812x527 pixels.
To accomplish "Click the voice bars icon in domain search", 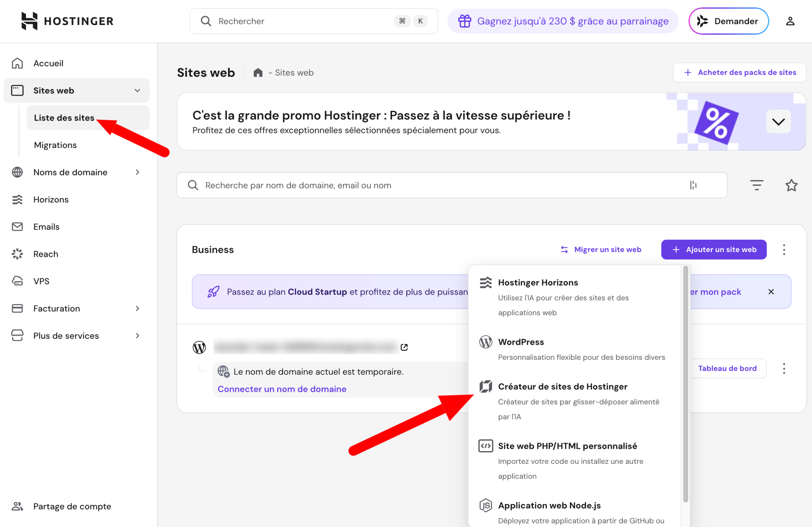I will tap(693, 185).
